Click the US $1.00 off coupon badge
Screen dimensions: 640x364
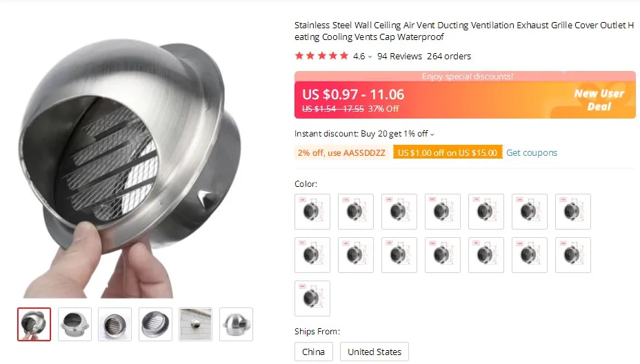pos(448,152)
